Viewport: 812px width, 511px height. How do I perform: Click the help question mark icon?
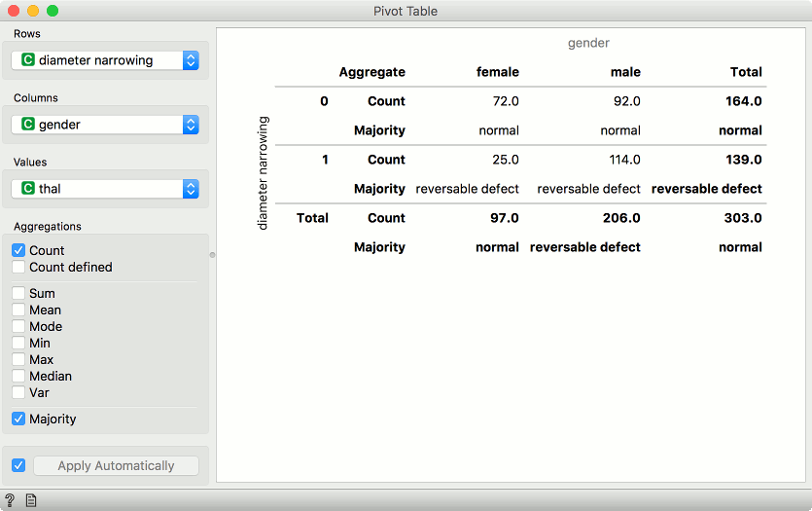click(x=10, y=500)
